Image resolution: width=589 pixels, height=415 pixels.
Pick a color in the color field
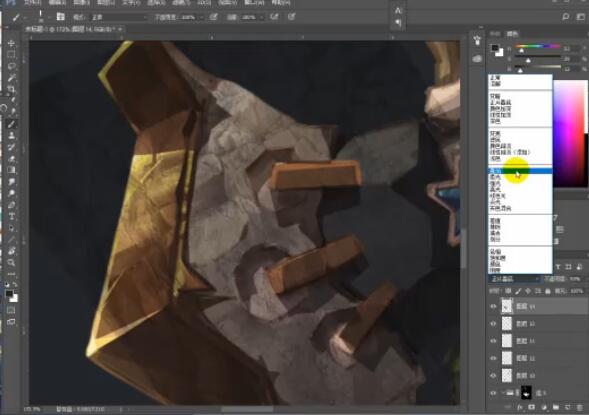(x=569, y=133)
